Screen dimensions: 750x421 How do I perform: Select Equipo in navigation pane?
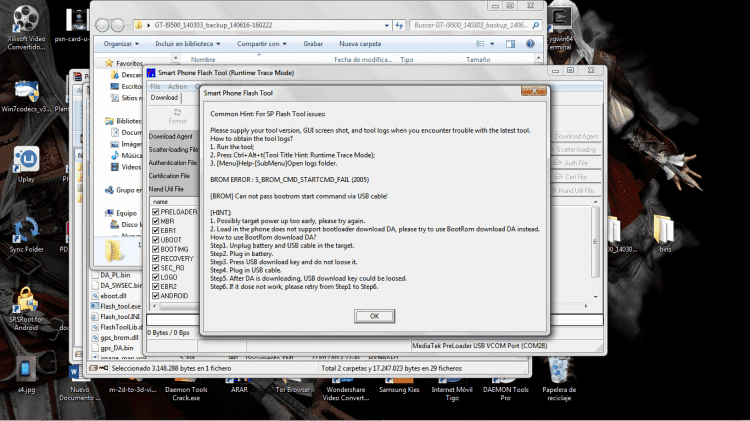(126, 213)
